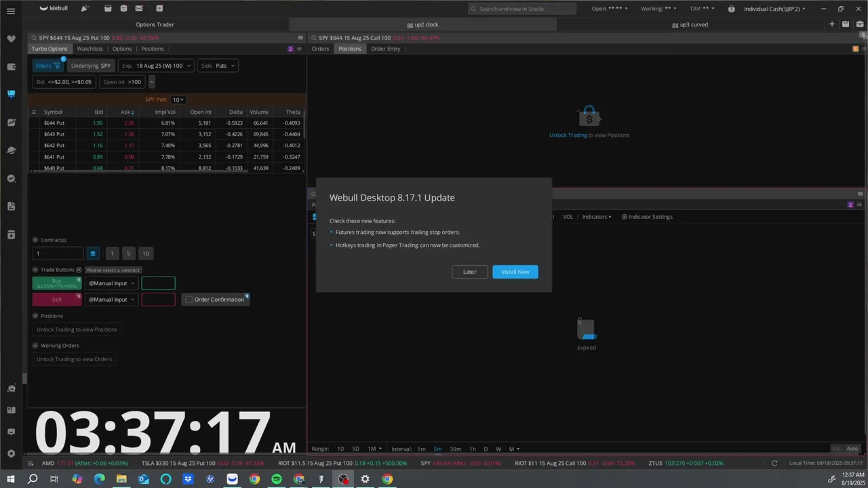Switch to the gg up2 clock layout tab
Viewport: 868px width, 488px height.
422,24
